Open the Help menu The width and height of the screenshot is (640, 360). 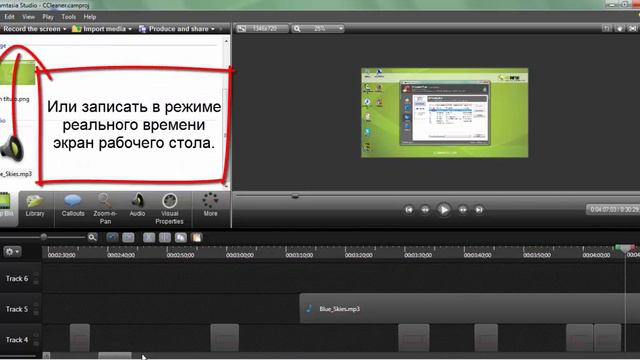89,17
